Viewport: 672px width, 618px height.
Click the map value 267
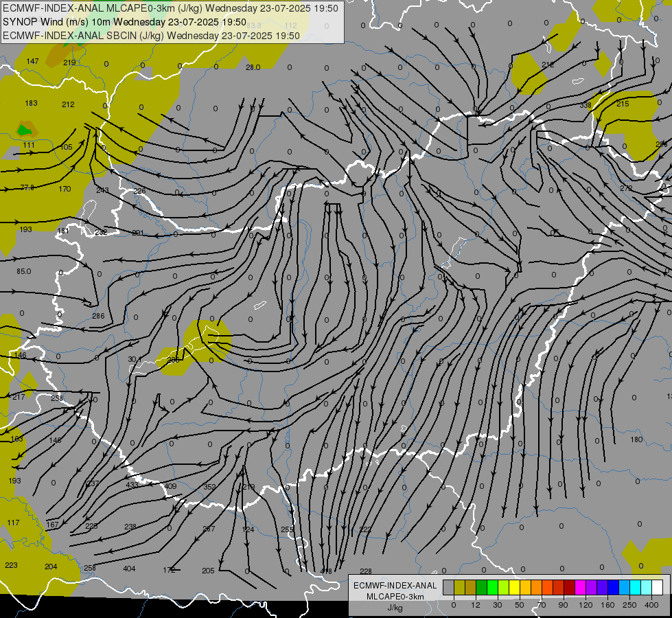tap(209, 529)
